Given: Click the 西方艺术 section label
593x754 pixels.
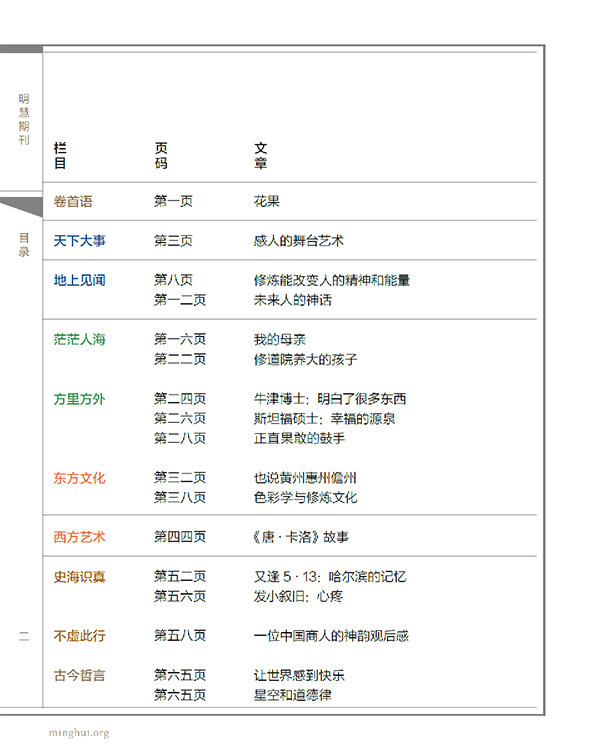Looking at the screenshot, I should click(x=79, y=537).
